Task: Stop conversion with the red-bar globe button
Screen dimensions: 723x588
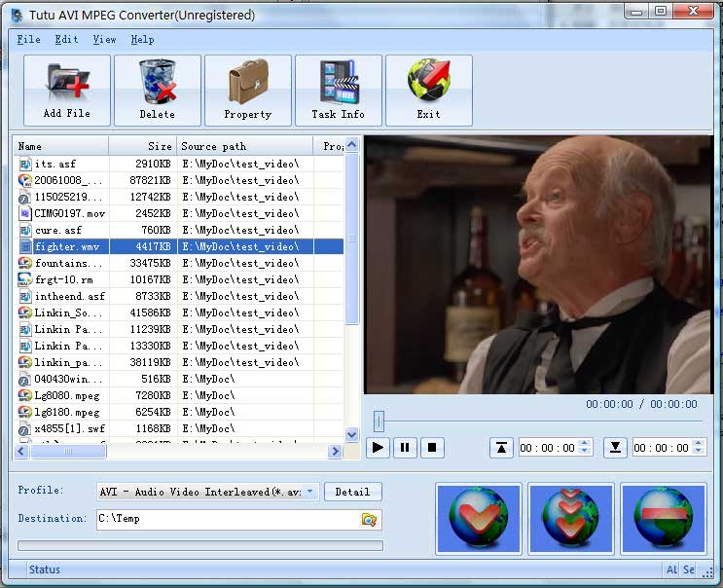Action: 664,519
